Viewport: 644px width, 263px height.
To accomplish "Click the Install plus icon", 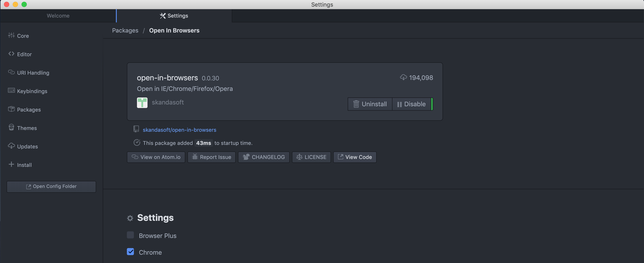I will pyautogui.click(x=11, y=164).
